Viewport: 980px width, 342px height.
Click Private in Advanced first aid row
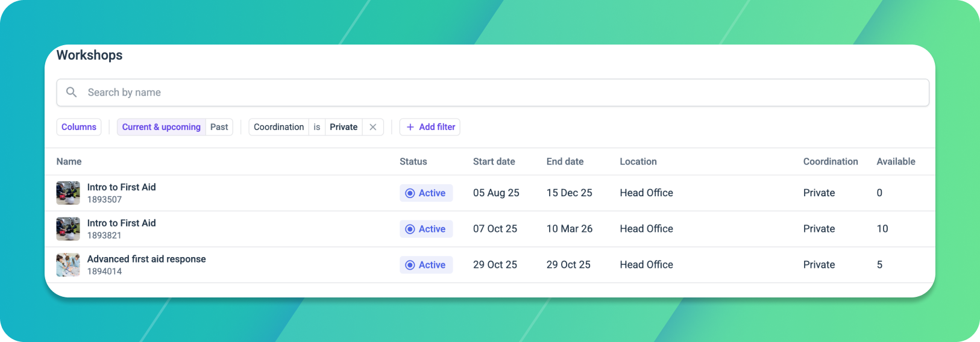(819, 265)
